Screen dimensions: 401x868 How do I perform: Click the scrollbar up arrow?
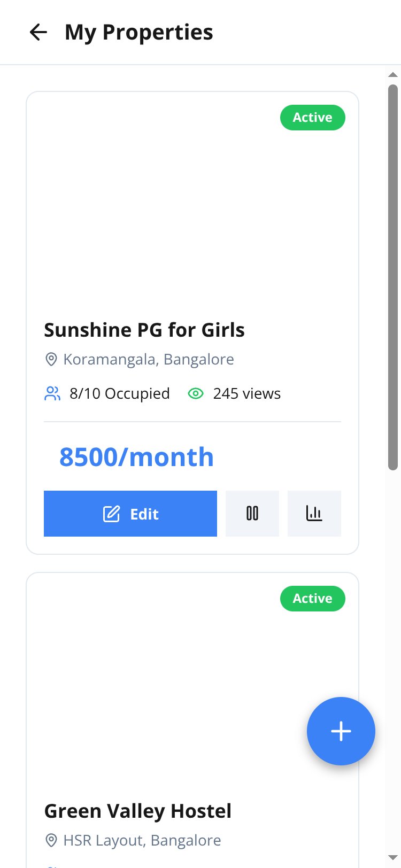click(x=393, y=75)
